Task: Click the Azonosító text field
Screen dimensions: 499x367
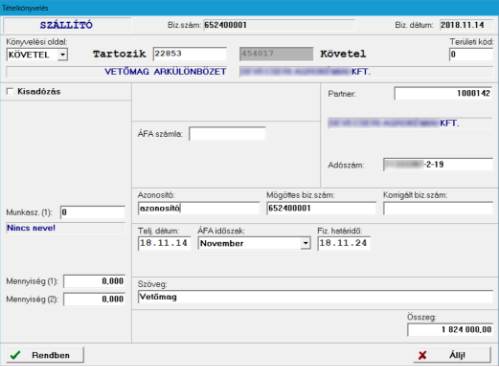Action: point(198,208)
